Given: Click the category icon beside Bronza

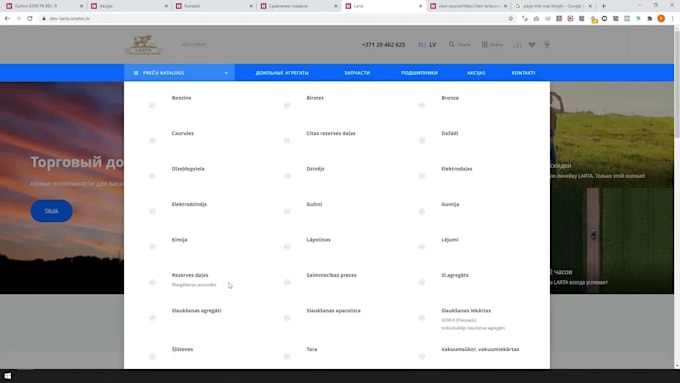Looking at the screenshot, I should (x=422, y=105).
